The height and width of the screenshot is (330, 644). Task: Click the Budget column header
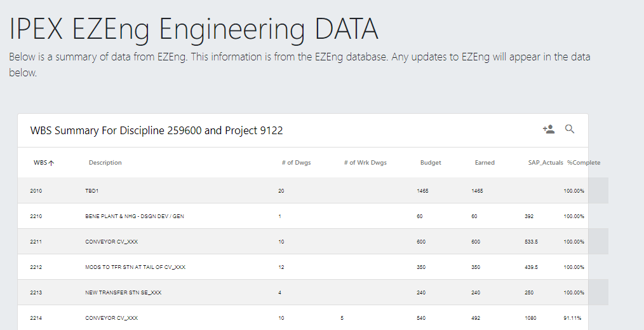[x=430, y=163]
